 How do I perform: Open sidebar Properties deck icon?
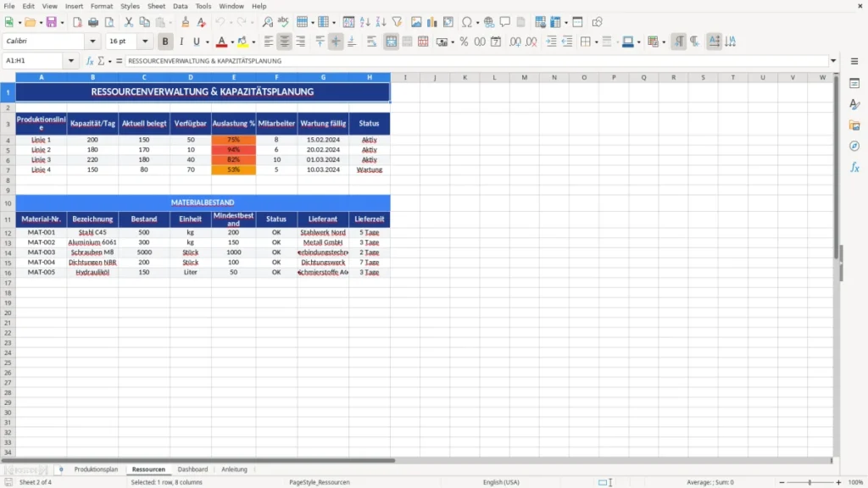tap(854, 83)
